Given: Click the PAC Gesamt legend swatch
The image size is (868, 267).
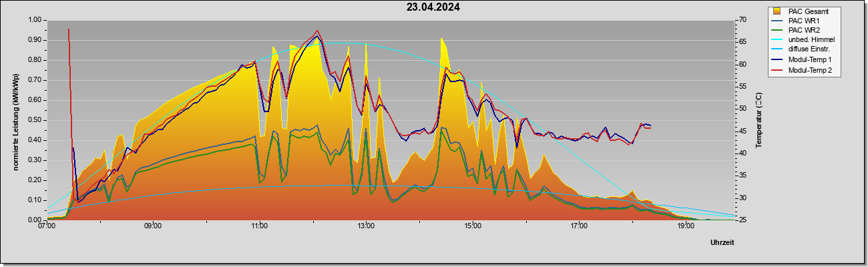Looking at the screenshot, I should (x=777, y=11).
